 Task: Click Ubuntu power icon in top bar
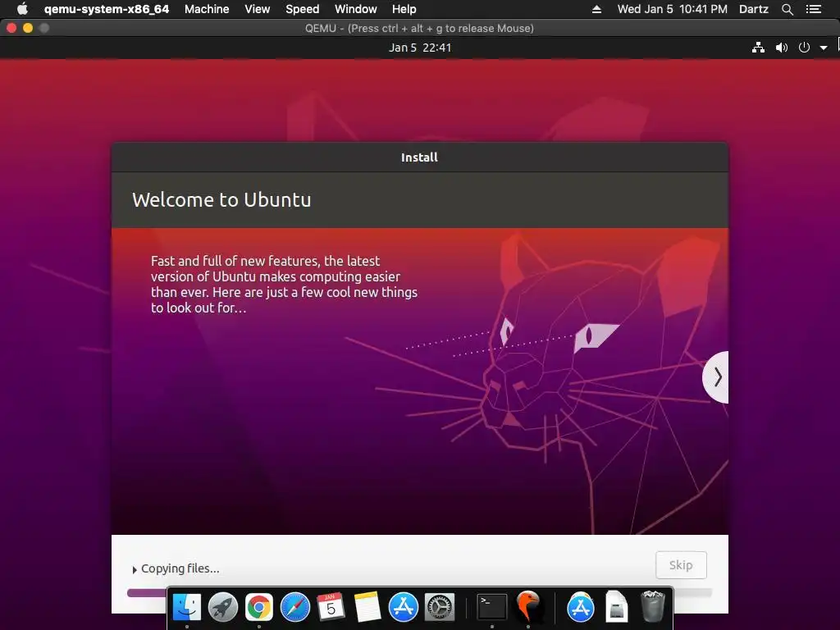click(804, 48)
